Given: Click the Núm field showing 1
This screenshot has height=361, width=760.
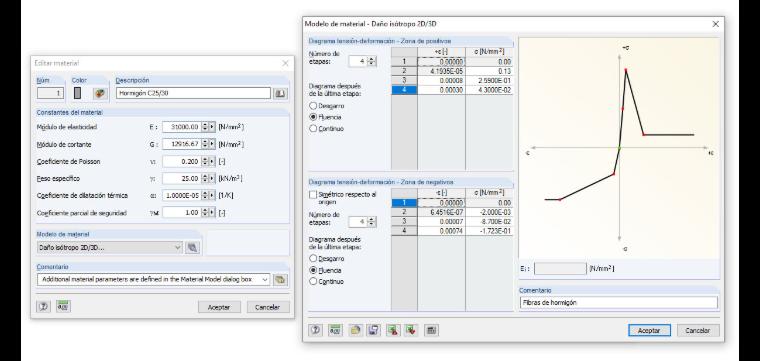Looking at the screenshot, I should (x=50, y=94).
